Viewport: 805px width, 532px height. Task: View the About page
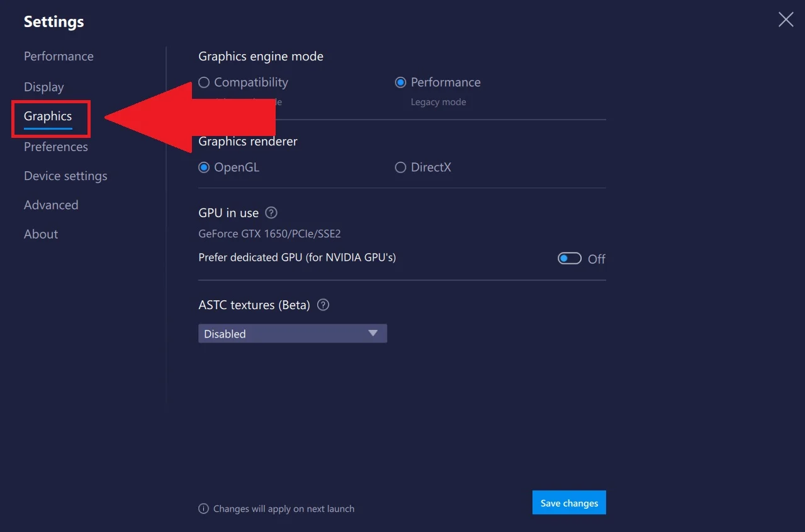pos(40,234)
